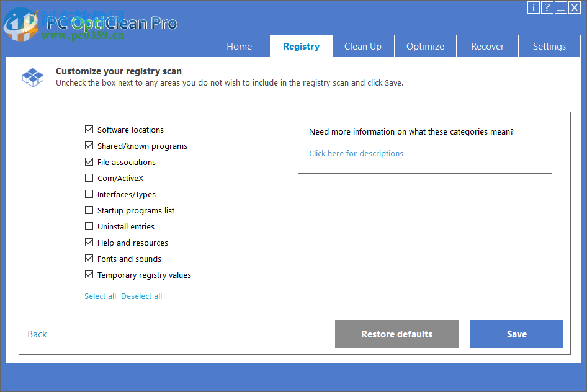587x392 pixels.
Task: Switch to the Home tab
Action: (239, 46)
